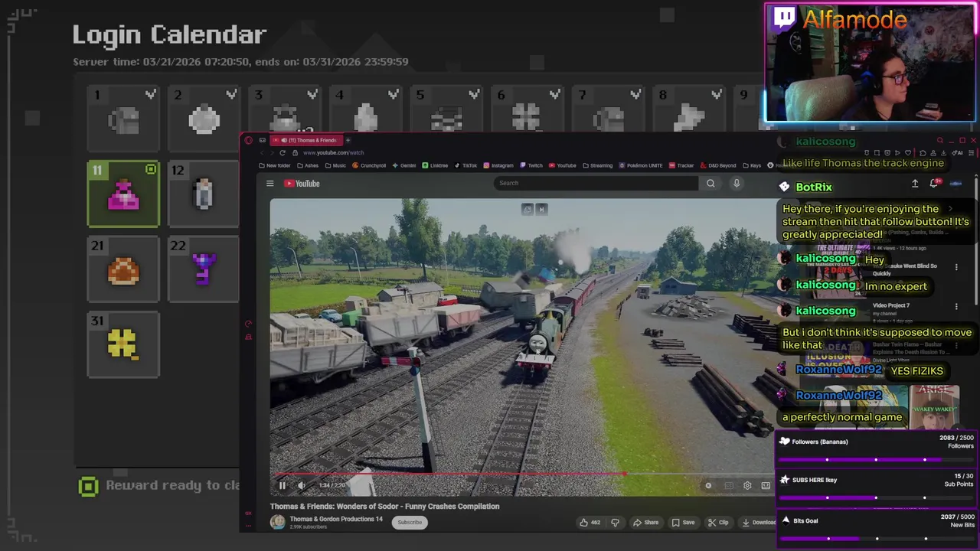Focus the YouTube search field
The image size is (980, 551).
click(x=596, y=183)
